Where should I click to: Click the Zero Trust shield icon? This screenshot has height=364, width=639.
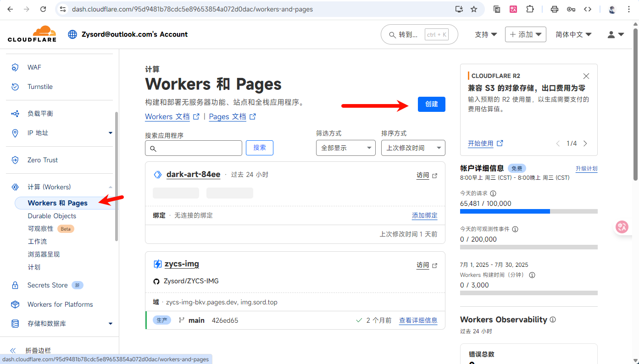15,160
